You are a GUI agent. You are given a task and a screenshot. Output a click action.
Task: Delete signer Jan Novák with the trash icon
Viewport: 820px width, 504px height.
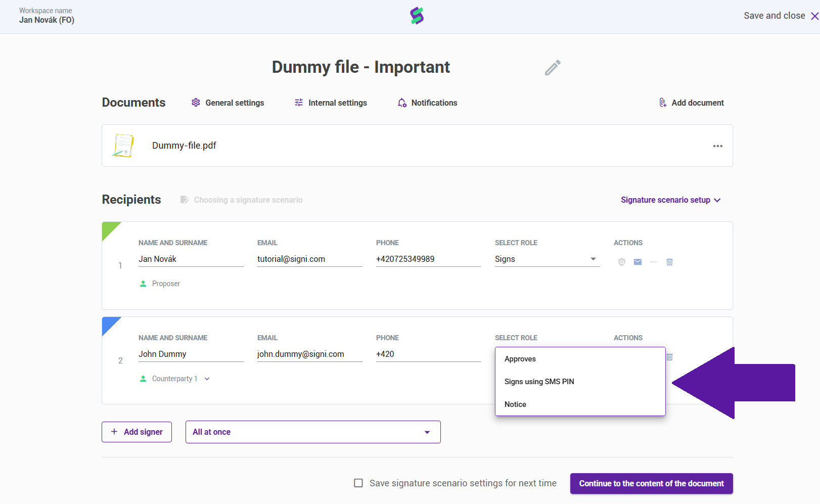(x=669, y=262)
